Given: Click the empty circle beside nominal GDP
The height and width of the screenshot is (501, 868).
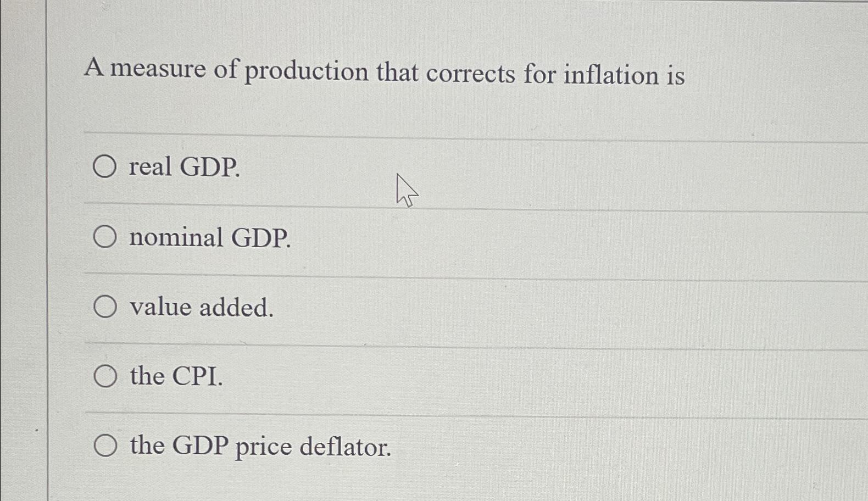Looking at the screenshot, I should (104, 237).
